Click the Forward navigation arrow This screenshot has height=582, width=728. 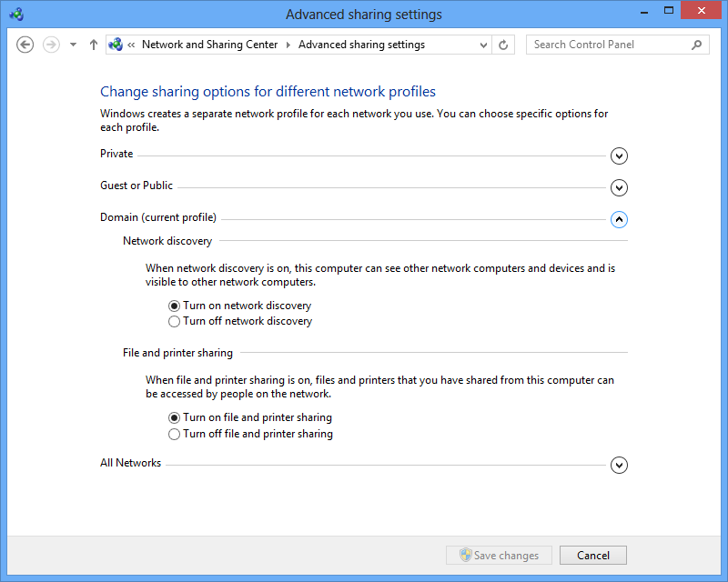tap(51, 45)
